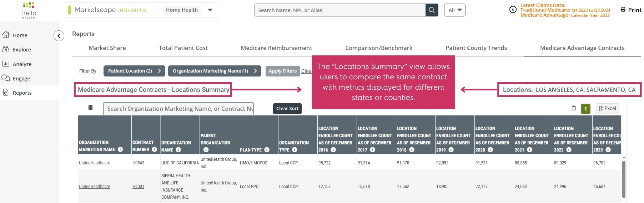Screen dimensions: 644x203
Task: Click the Clear Sort button
Action: (287, 109)
